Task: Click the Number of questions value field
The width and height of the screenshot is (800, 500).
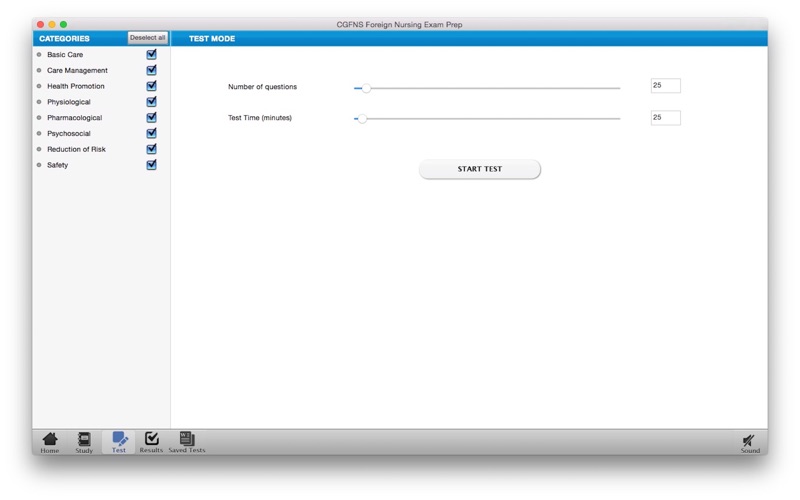Action: (x=665, y=86)
